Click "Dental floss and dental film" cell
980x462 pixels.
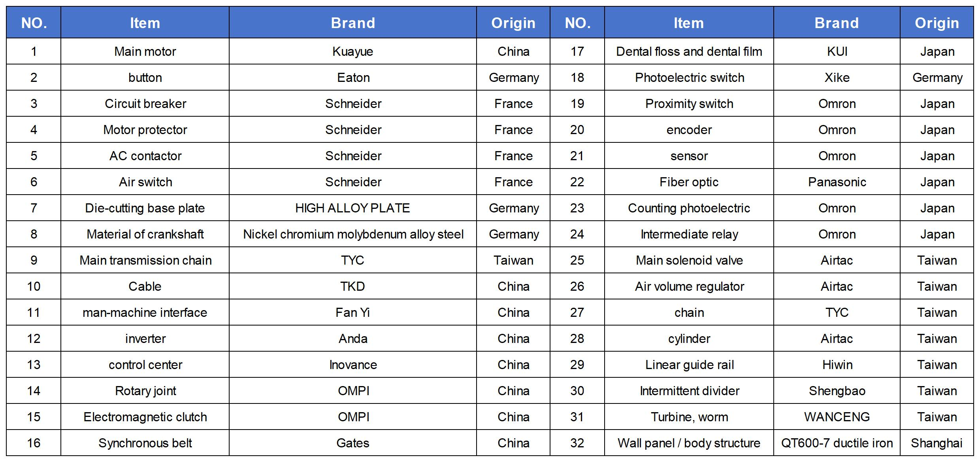[689, 51]
